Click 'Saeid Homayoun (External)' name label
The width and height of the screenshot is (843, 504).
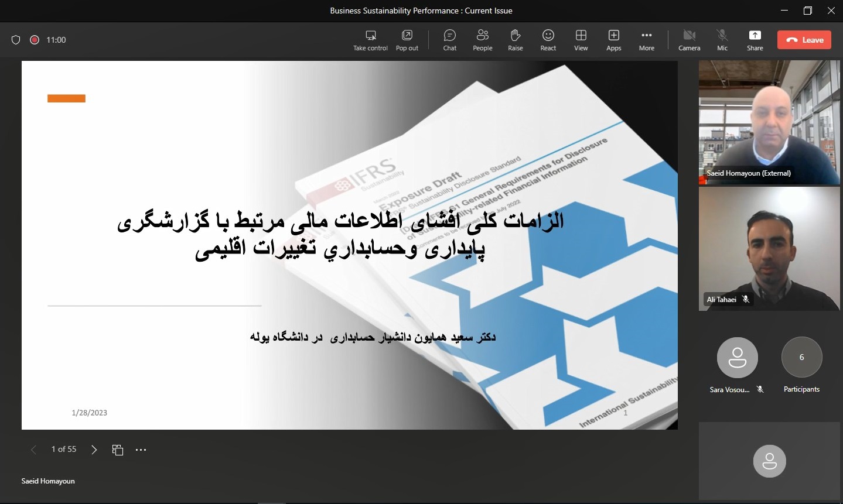point(749,173)
